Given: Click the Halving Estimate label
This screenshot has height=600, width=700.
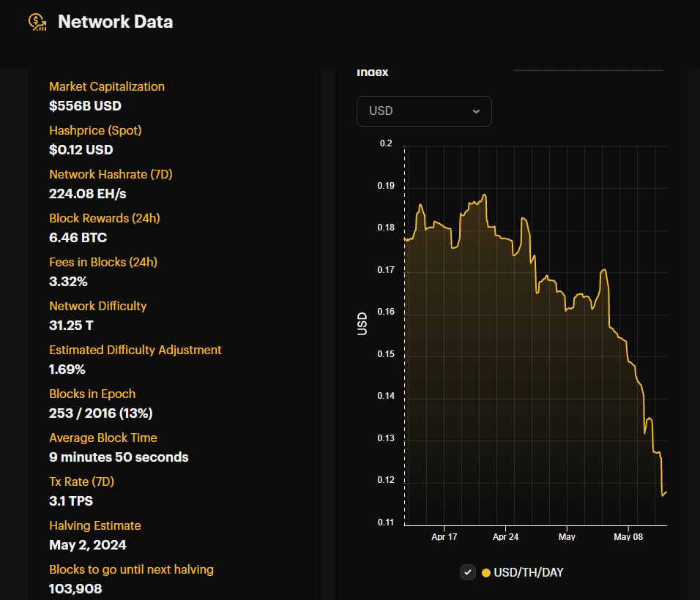Looking at the screenshot, I should [95, 525].
